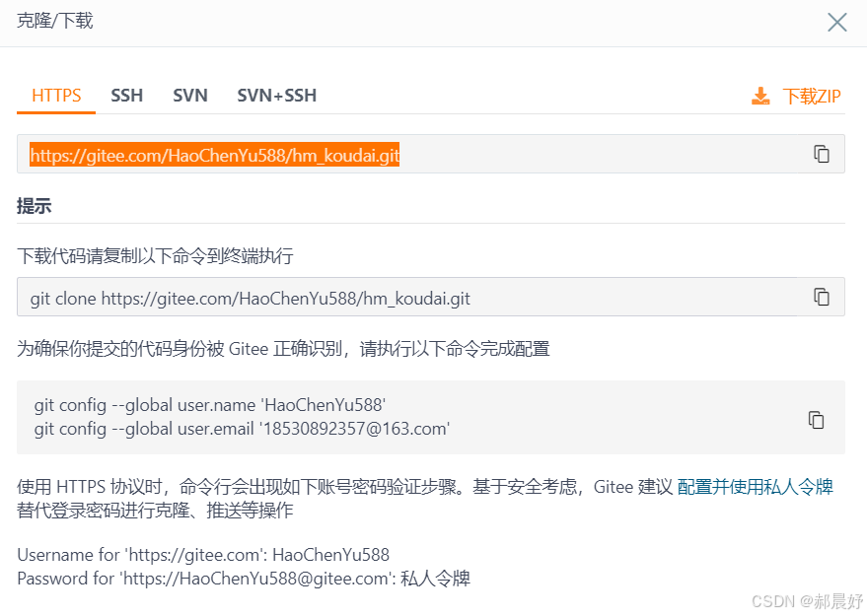Click the 克隆/下载 dialog title
Image resolution: width=867 pixels, height=616 pixels.
(54, 21)
